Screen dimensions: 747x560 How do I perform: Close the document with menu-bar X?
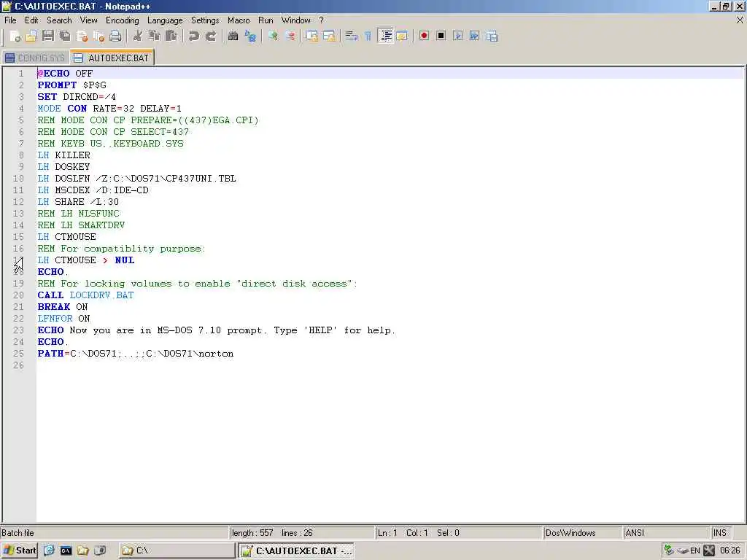coord(740,20)
